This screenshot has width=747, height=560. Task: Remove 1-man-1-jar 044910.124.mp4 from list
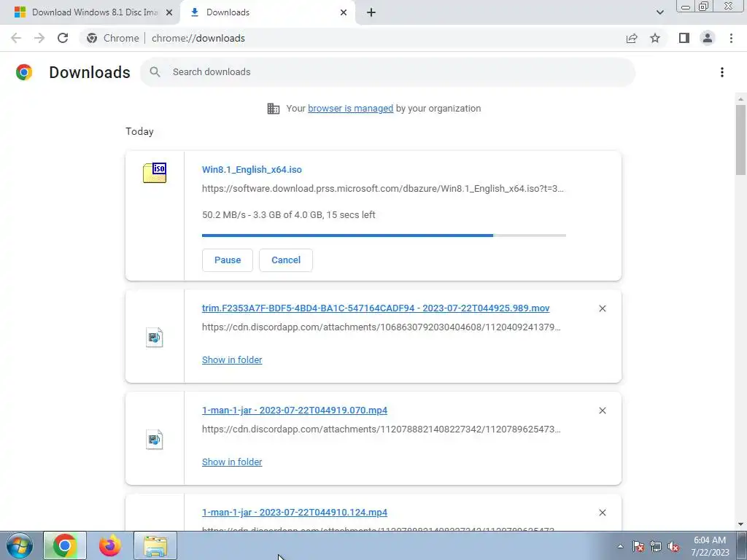pyautogui.click(x=602, y=513)
